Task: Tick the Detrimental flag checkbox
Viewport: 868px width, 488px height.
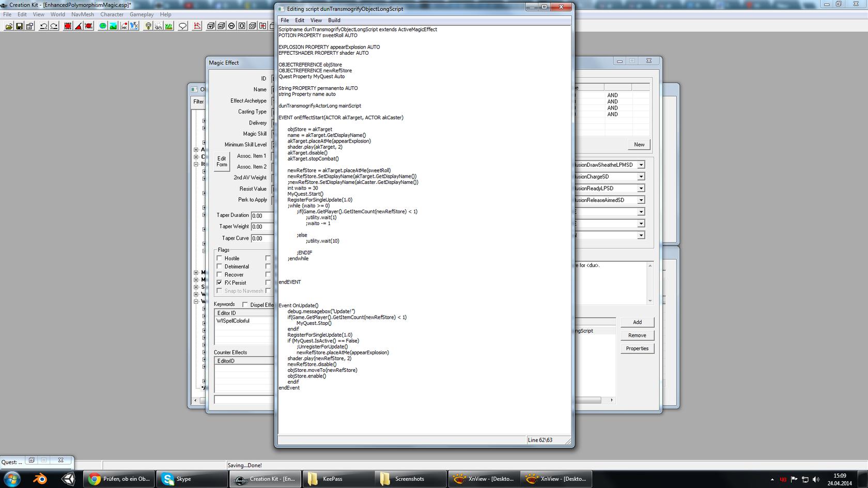Action: click(x=220, y=266)
